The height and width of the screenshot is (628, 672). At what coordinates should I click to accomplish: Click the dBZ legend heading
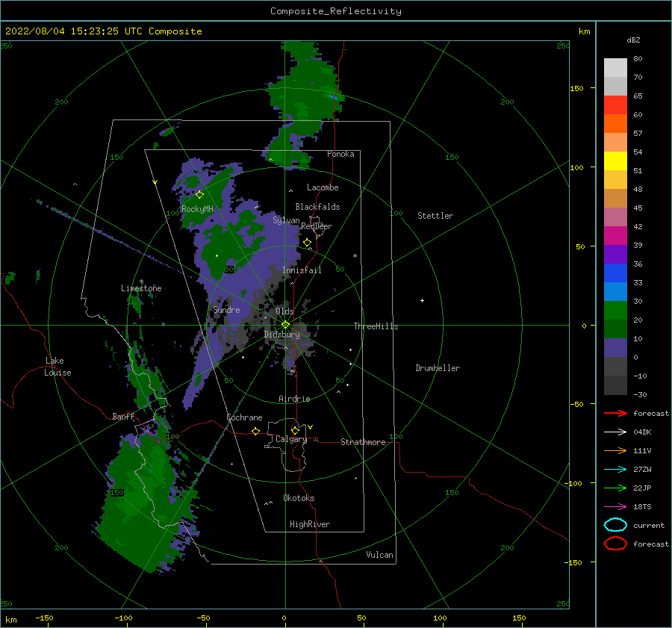point(633,40)
